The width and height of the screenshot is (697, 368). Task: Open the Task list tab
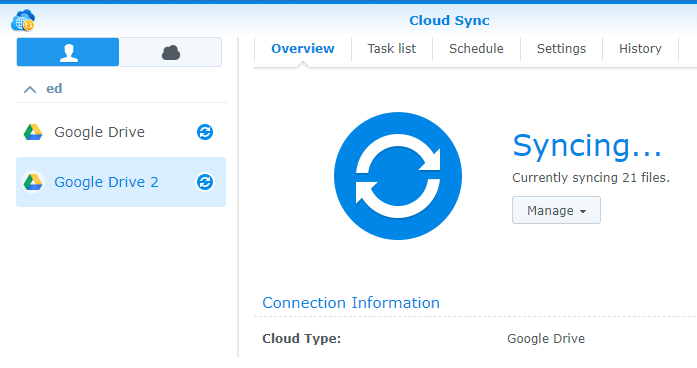(x=392, y=48)
